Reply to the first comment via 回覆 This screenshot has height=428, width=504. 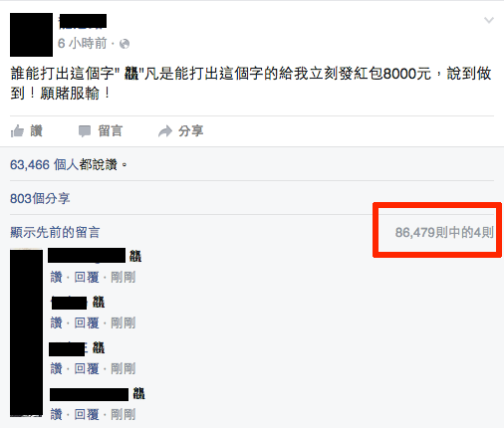[x=87, y=277]
